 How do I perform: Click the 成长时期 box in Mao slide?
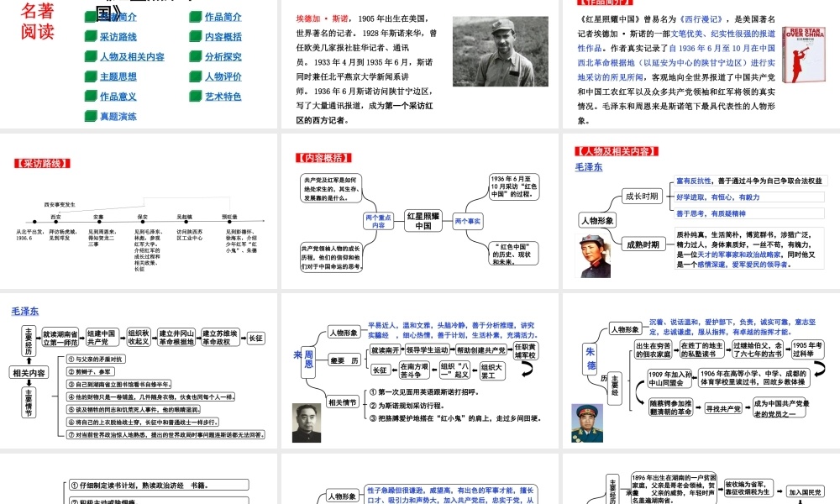pyautogui.click(x=642, y=197)
